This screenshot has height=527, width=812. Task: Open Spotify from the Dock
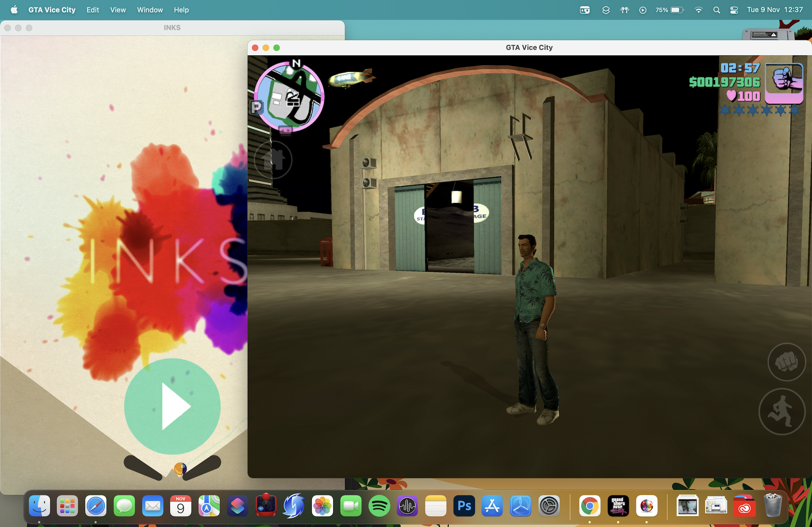(x=379, y=506)
